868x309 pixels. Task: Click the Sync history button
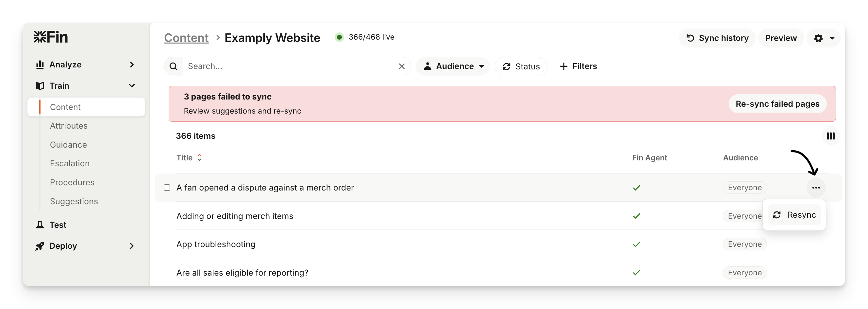717,38
